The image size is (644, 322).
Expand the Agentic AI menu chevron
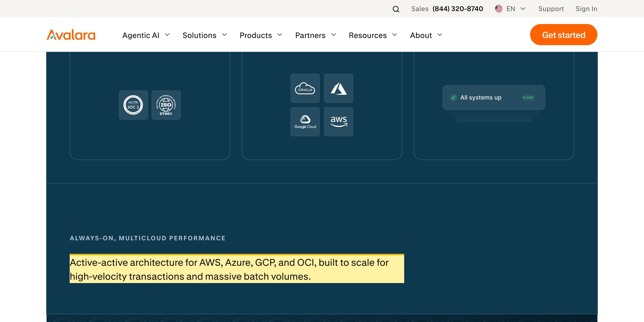(167, 35)
